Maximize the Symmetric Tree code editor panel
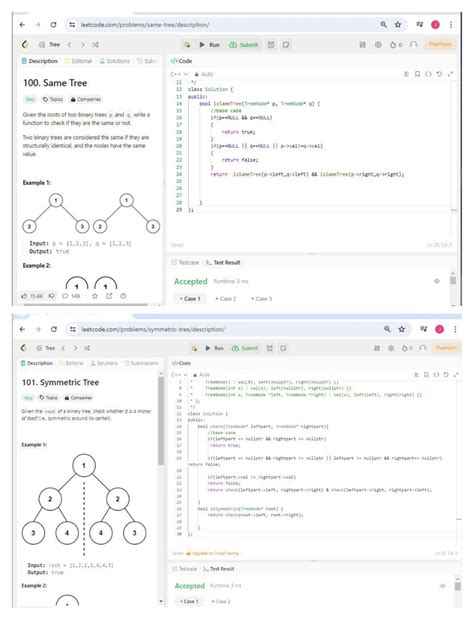This screenshot has height=620, width=474. coord(457,374)
